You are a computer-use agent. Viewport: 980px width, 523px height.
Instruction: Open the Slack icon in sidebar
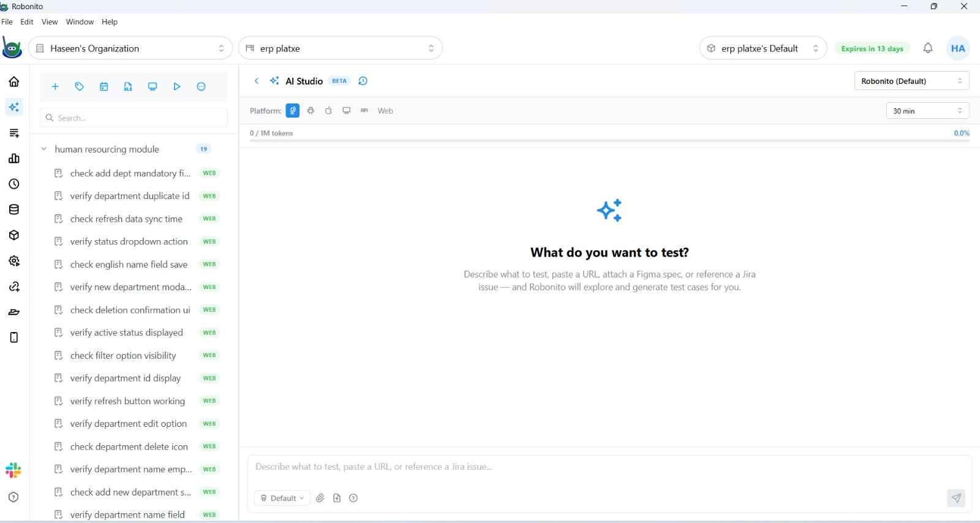(13, 470)
